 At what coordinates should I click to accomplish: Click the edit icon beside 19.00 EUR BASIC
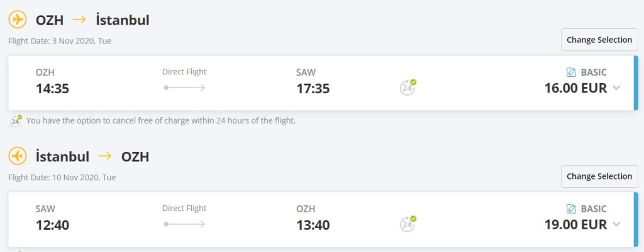571,209
